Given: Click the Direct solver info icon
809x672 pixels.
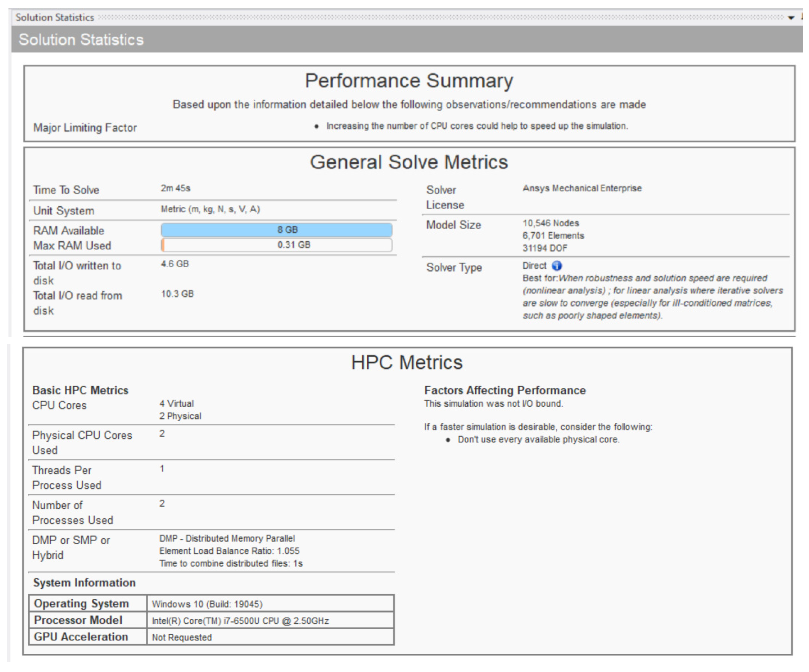Looking at the screenshot, I should [557, 266].
